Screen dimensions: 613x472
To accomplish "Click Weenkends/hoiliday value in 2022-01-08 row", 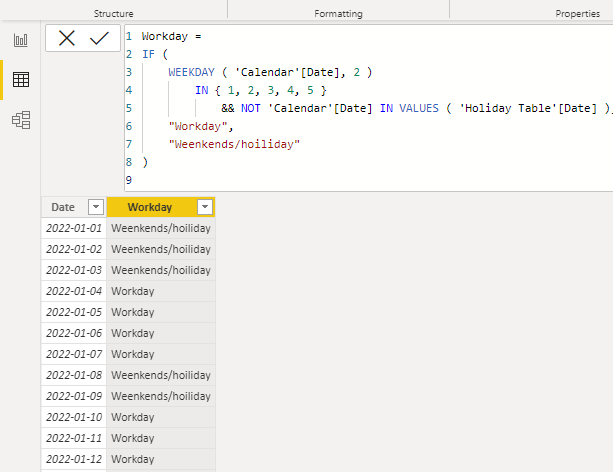I will click(x=161, y=375).
